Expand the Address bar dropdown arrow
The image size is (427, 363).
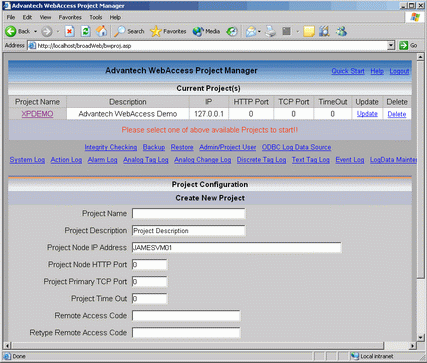(391, 46)
